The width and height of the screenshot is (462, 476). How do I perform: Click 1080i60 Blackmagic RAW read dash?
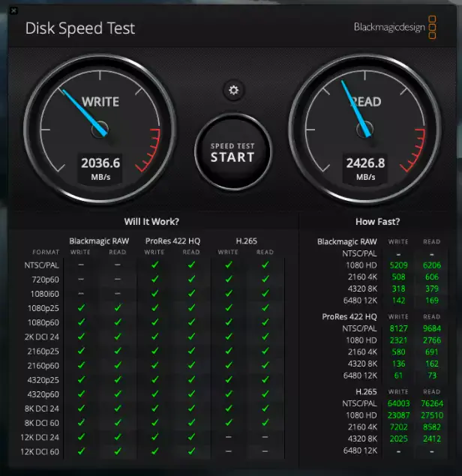(x=118, y=294)
